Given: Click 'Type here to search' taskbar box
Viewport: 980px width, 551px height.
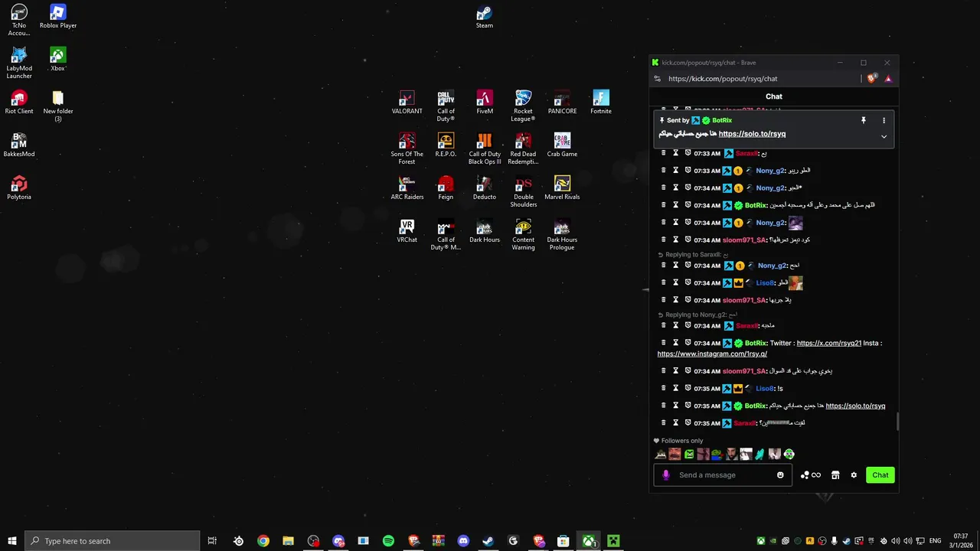Looking at the screenshot, I should point(113,541).
